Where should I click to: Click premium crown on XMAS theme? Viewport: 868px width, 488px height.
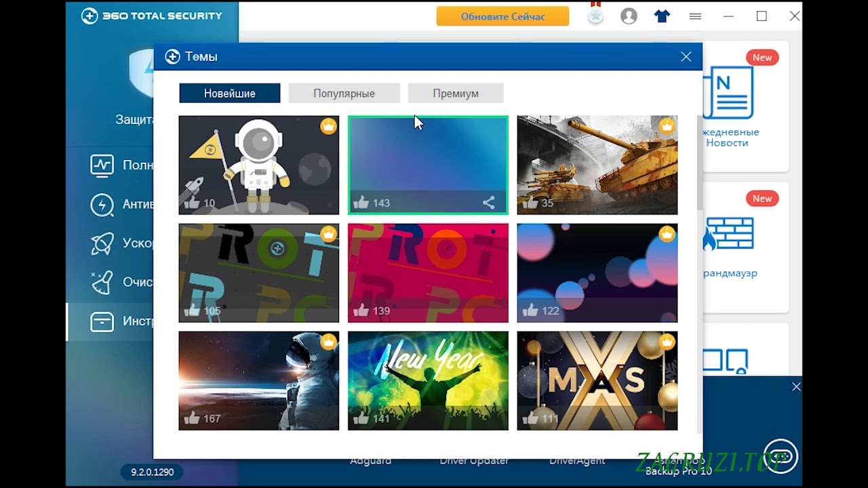[x=667, y=342]
